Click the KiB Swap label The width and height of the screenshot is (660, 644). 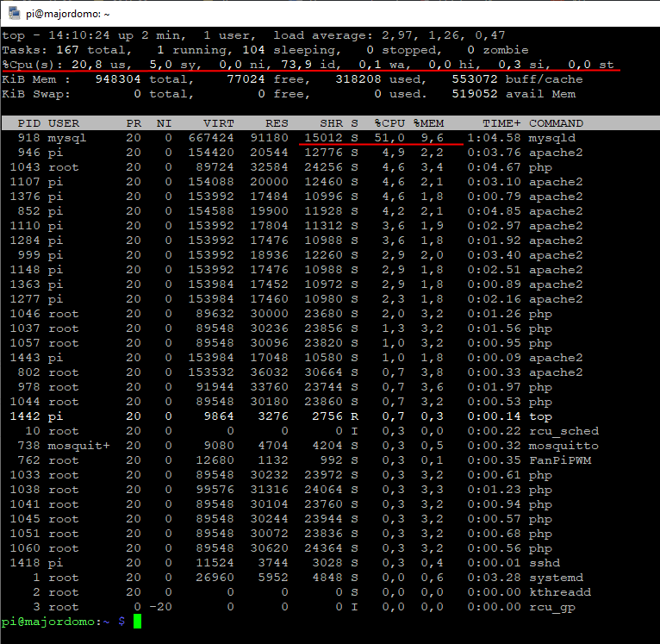(x=26, y=94)
